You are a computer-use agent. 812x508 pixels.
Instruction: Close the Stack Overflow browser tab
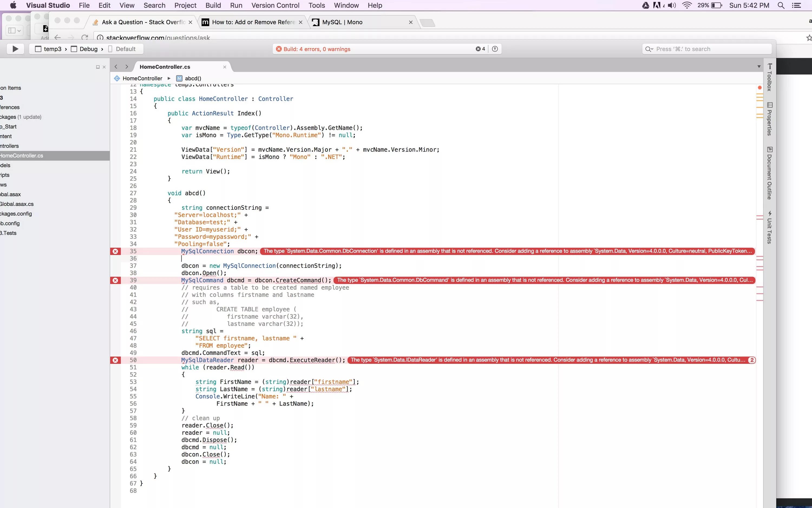190,22
